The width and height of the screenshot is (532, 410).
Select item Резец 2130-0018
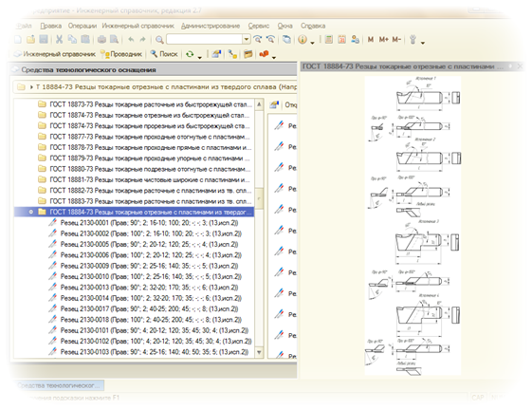[145, 320]
